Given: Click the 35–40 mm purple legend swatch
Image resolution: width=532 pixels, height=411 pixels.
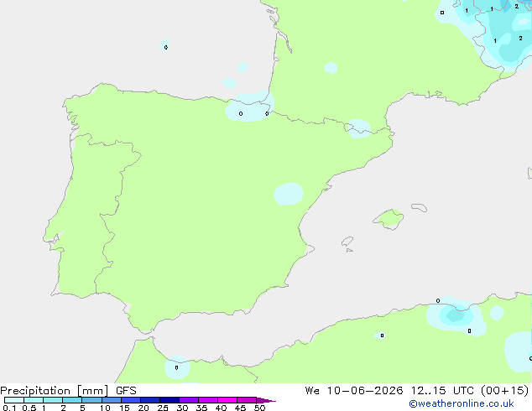Looking at the screenshot, I should point(208,400).
